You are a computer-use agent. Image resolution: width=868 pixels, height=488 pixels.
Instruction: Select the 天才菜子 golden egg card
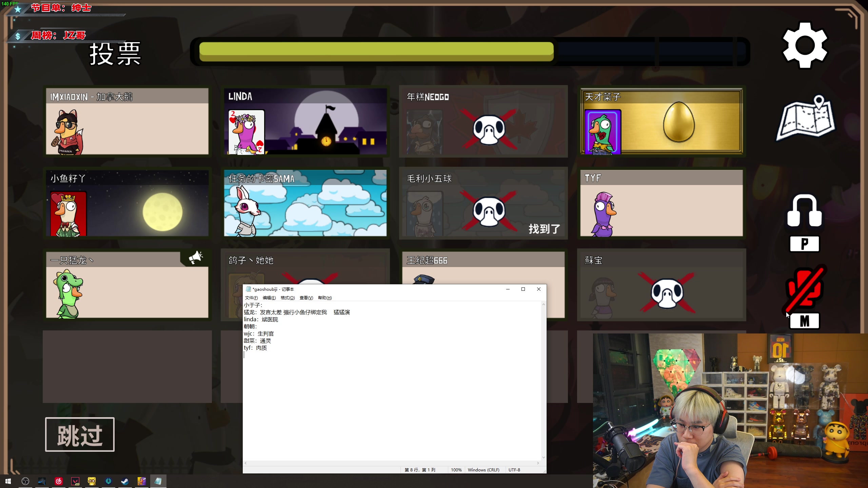click(661, 121)
